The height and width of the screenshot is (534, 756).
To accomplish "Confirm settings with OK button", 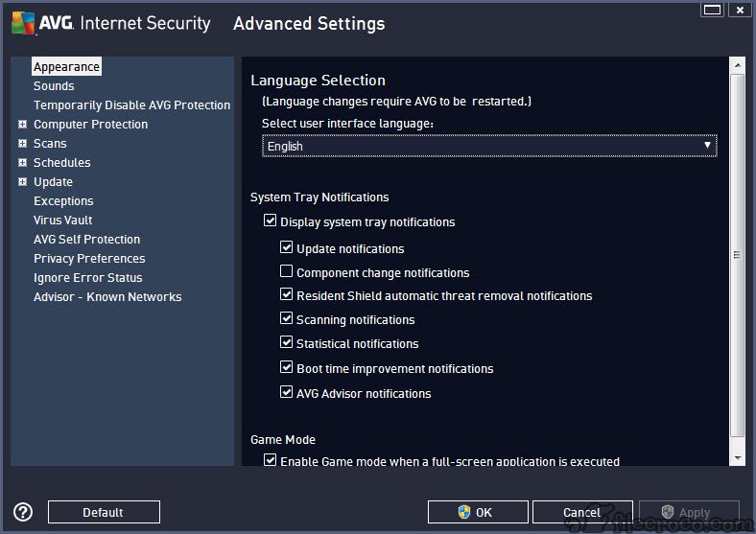I will point(478,512).
